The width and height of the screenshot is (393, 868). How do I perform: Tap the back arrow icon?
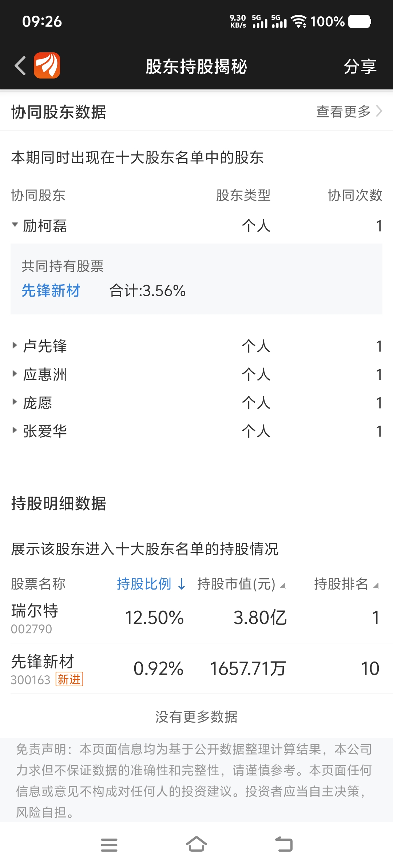coord(20,66)
